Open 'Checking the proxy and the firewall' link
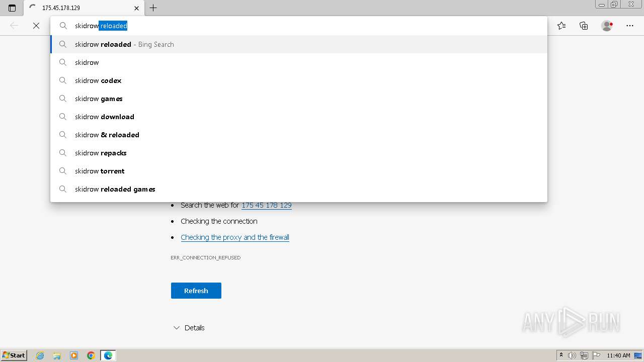This screenshot has height=362, width=644. [235, 237]
